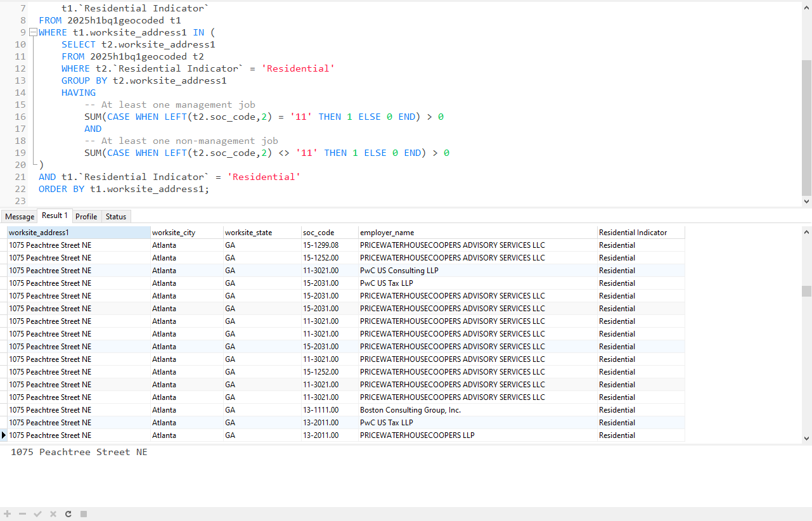Click the stop square icon
The image size is (812, 521).
tap(84, 514)
